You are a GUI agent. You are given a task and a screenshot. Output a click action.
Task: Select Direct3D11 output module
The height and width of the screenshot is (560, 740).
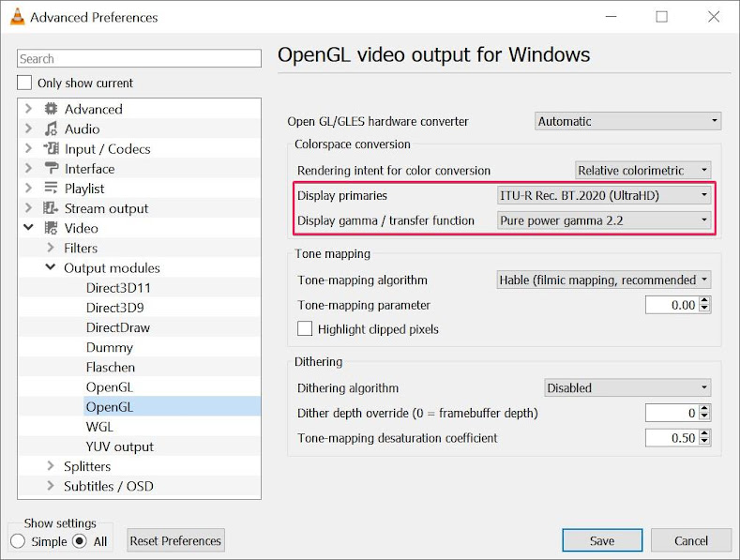[118, 288]
